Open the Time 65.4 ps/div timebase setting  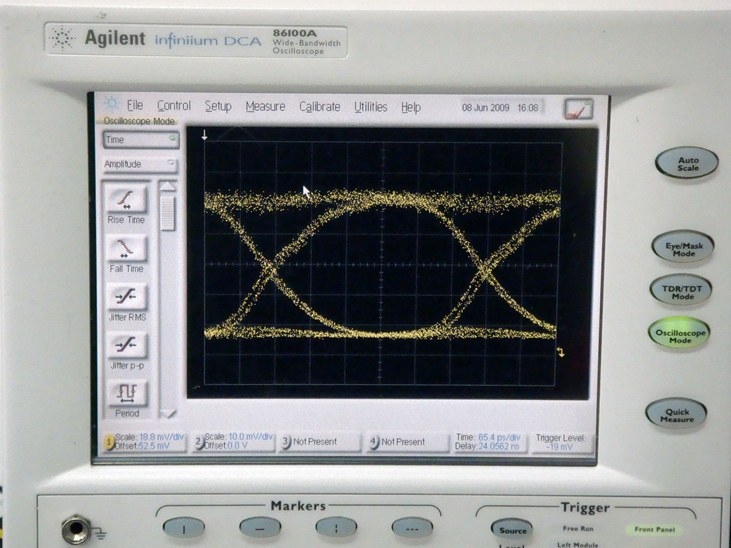click(x=490, y=437)
